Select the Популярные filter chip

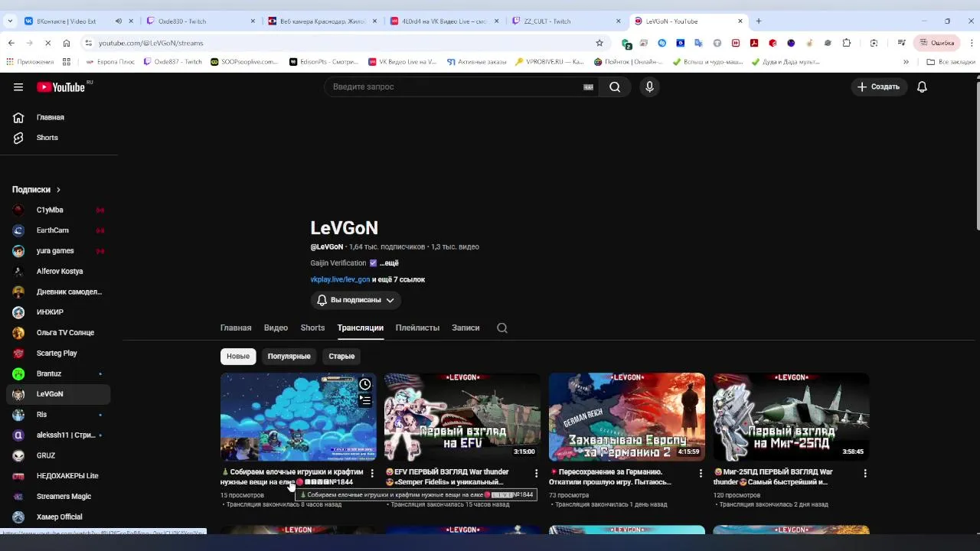coord(289,357)
